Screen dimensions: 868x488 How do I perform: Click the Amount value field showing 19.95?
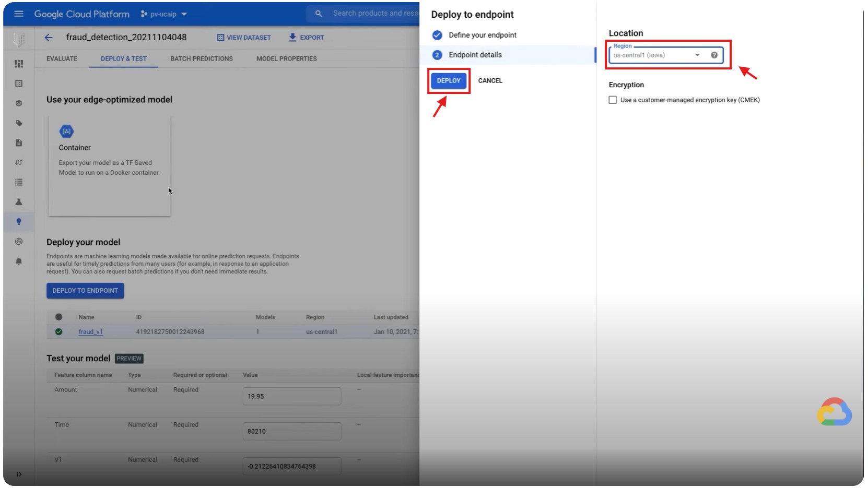pos(291,397)
